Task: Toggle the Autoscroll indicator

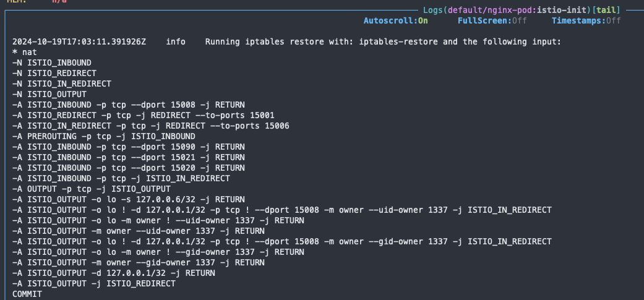Action: point(395,20)
